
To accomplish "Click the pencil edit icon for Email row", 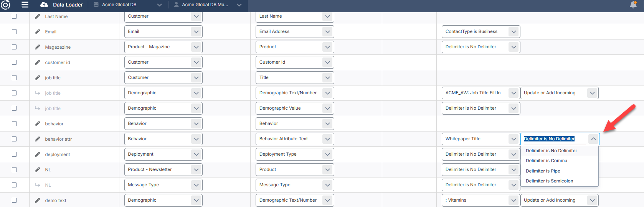I will pyautogui.click(x=37, y=32).
